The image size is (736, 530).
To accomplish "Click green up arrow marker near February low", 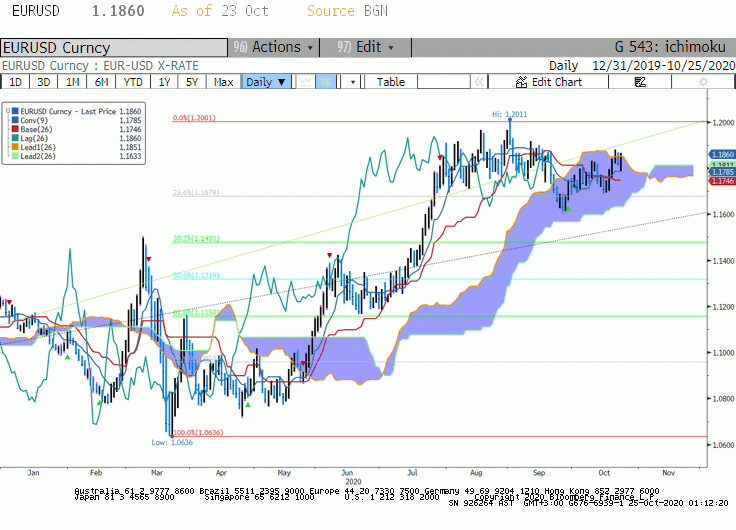I will pyautogui.click(x=99, y=403).
